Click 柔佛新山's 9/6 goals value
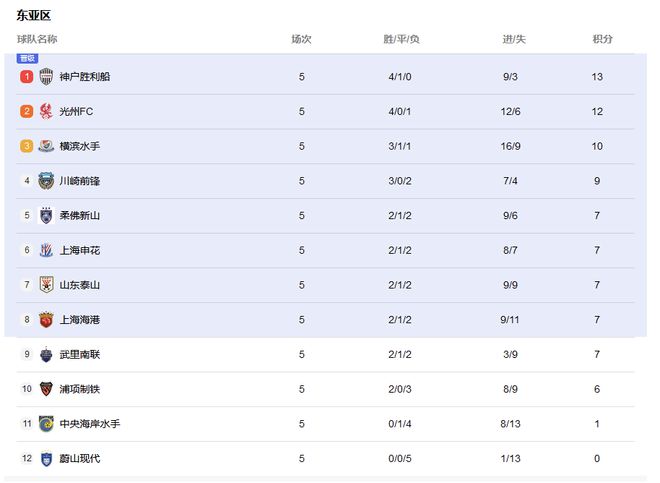The height and width of the screenshot is (483, 660). pos(511,215)
